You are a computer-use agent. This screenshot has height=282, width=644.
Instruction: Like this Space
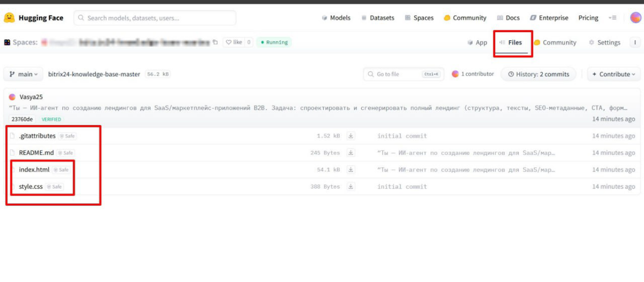(234, 42)
